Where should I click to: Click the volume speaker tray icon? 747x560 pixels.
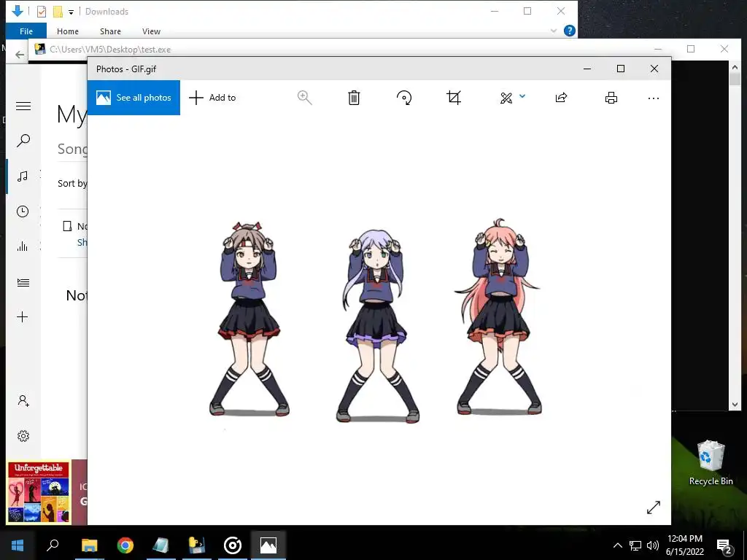point(653,545)
